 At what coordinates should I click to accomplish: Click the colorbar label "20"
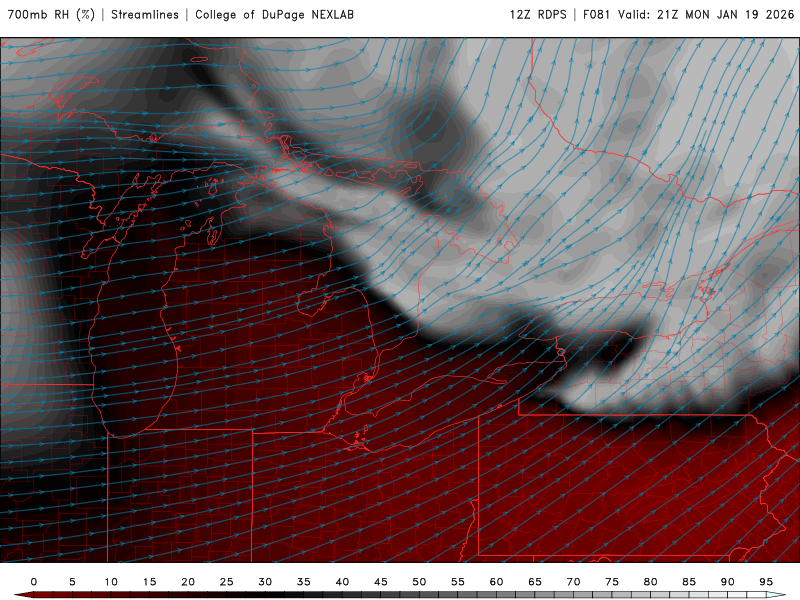(x=188, y=582)
